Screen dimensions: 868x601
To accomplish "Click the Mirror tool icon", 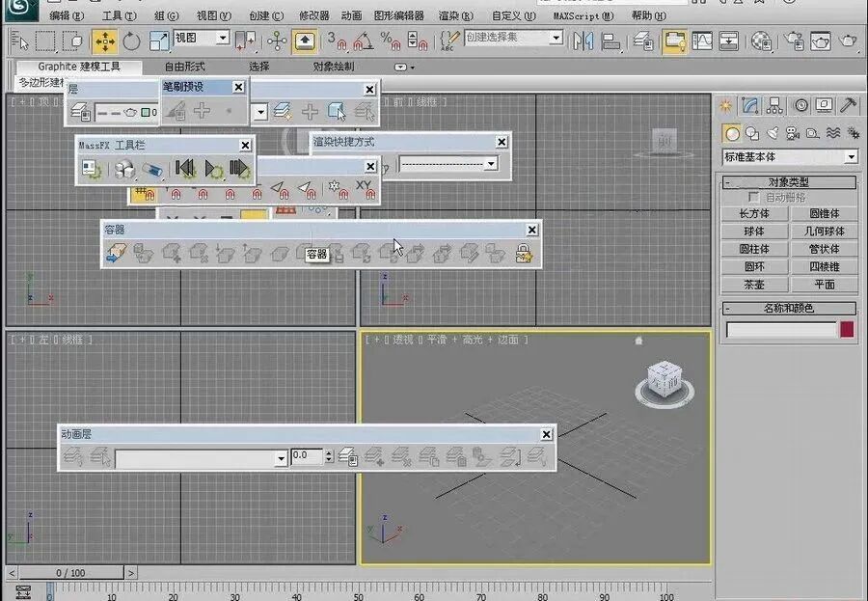I will pos(583,41).
